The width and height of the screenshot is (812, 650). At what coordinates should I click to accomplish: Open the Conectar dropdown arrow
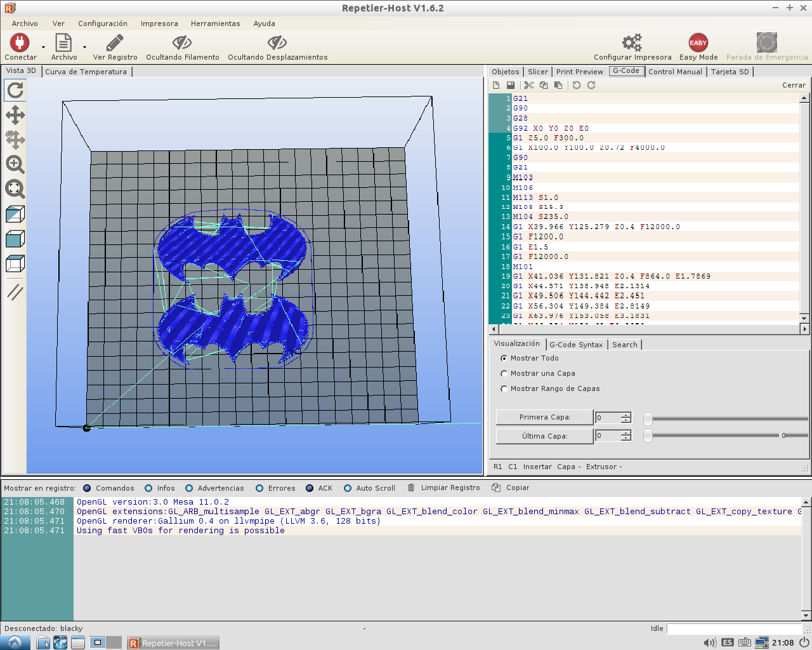43,47
